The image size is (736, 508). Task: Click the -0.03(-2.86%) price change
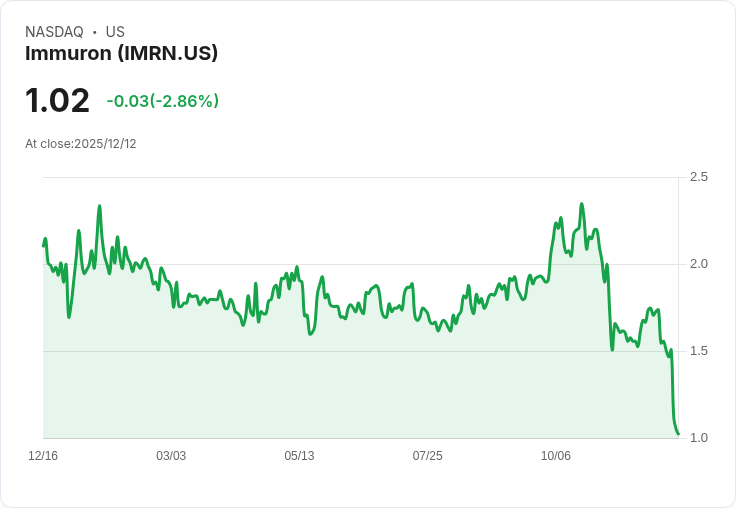tap(162, 101)
